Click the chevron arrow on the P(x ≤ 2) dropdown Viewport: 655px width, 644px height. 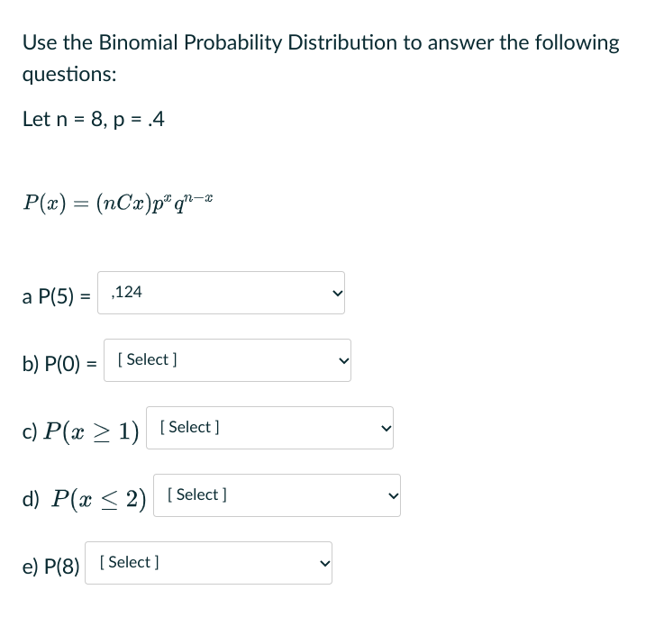(x=394, y=495)
